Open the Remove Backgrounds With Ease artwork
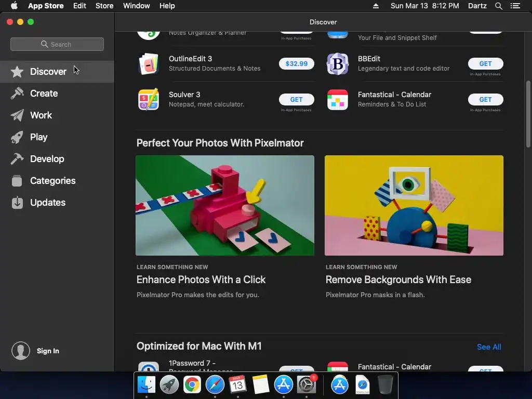The image size is (532, 399). tap(414, 206)
